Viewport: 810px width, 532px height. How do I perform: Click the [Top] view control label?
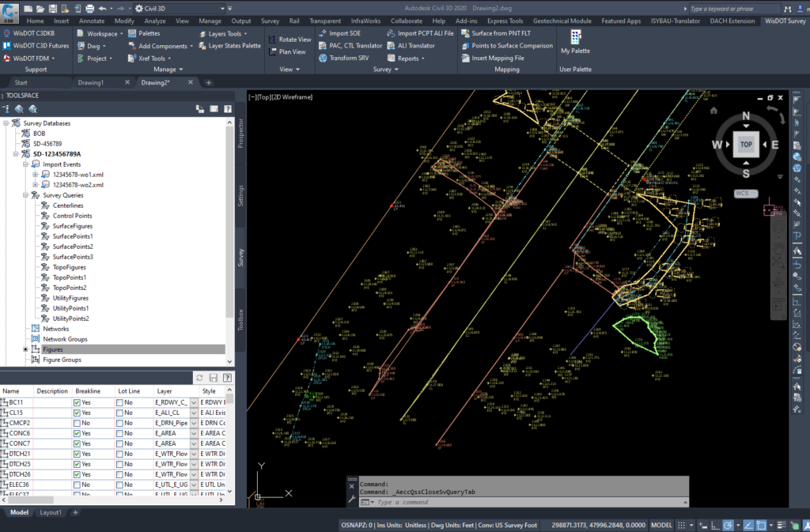pyautogui.click(x=263, y=97)
